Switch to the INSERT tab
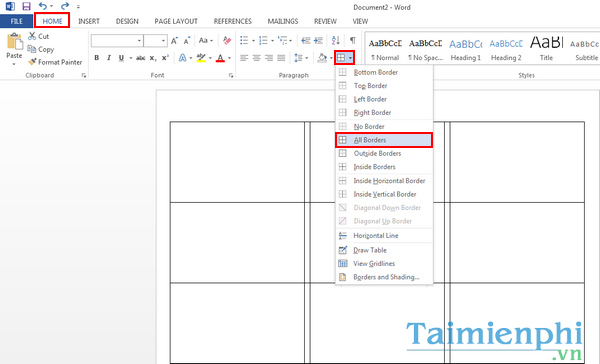 [89, 21]
